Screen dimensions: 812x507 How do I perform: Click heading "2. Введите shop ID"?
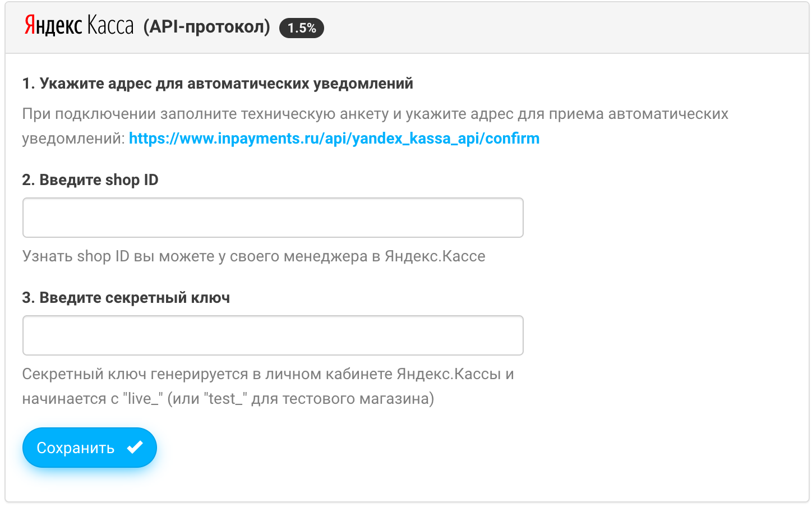(x=90, y=180)
